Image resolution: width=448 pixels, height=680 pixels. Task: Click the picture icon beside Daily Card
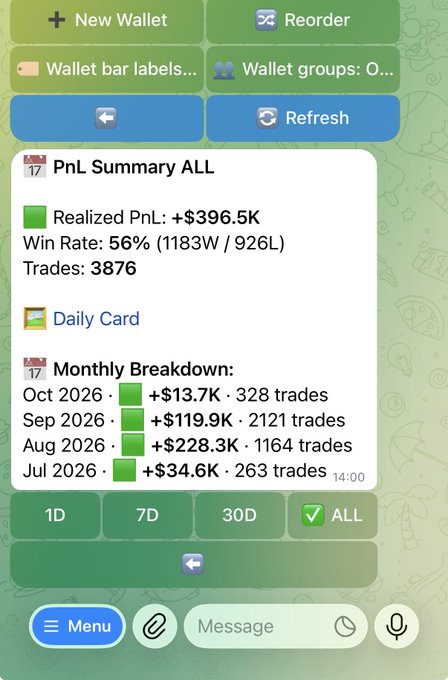click(x=35, y=319)
